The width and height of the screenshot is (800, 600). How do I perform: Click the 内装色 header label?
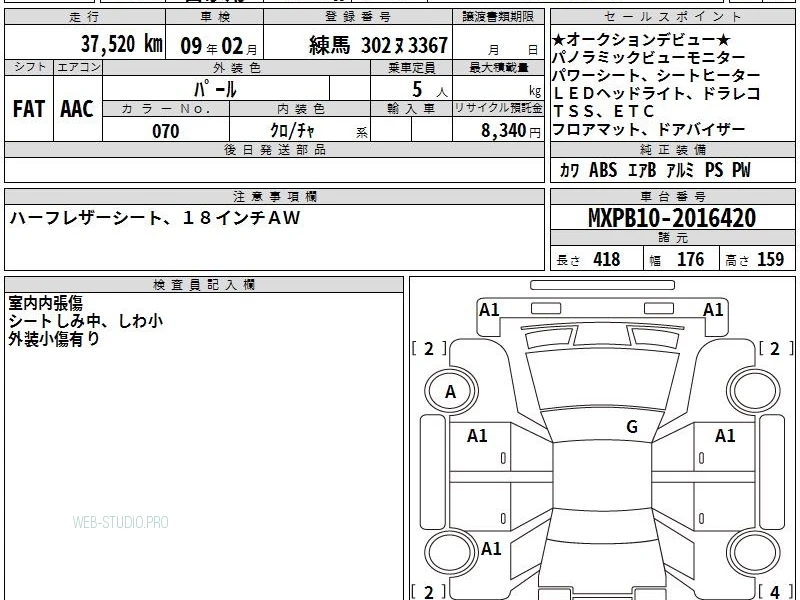pos(301,109)
